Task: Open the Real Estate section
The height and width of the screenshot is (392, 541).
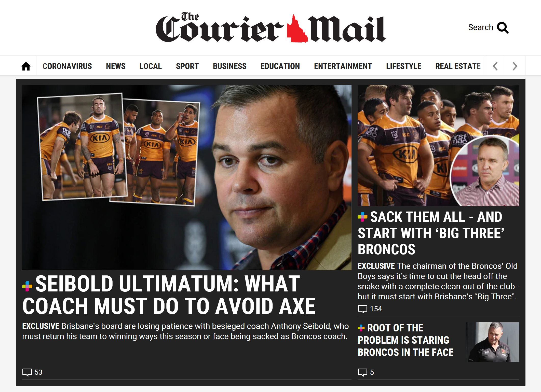Action: click(x=458, y=66)
